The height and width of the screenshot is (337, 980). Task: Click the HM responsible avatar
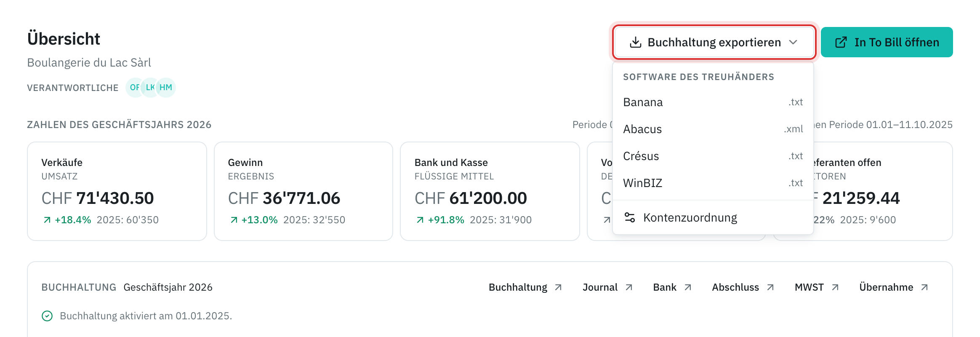(x=166, y=88)
